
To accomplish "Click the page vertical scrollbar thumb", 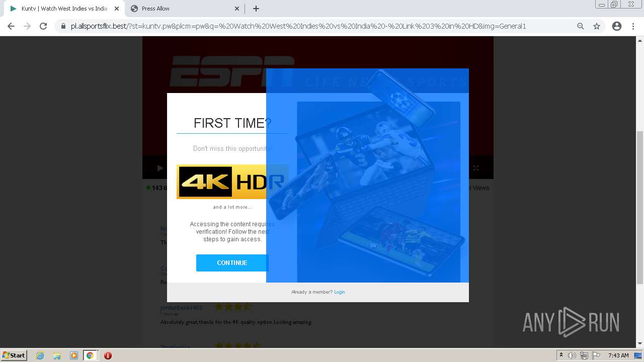I will click(639, 207).
